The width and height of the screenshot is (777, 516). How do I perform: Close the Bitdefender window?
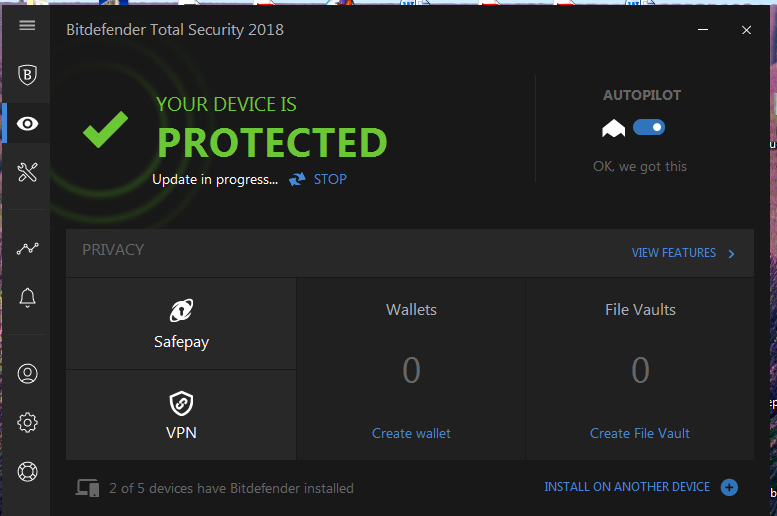click(746, 30)
